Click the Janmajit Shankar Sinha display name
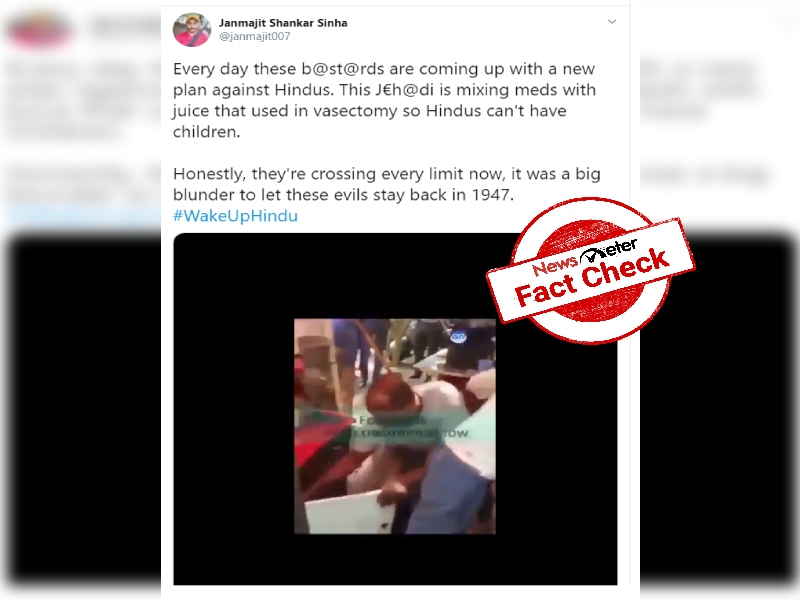 [283, 23]
